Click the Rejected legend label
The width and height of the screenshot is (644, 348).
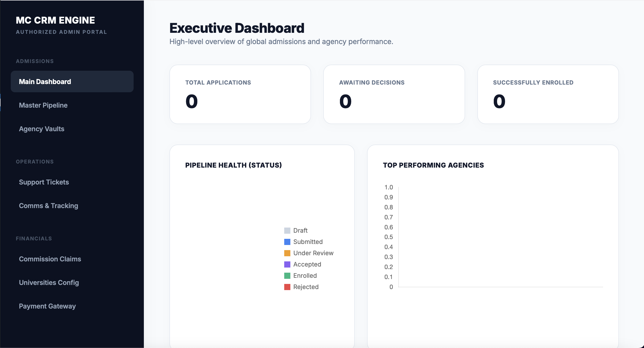click(306, 287)
